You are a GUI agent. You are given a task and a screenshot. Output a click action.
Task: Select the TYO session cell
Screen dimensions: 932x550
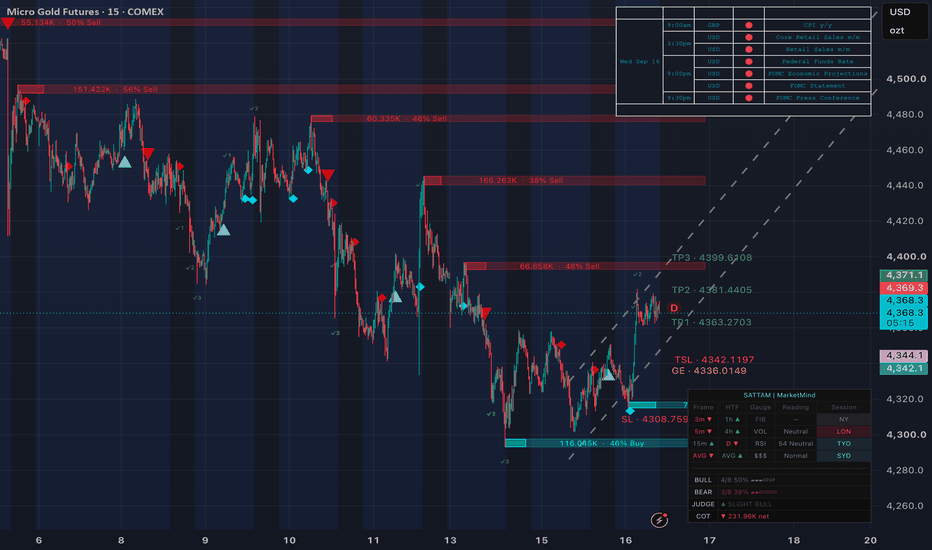[843, 444]
